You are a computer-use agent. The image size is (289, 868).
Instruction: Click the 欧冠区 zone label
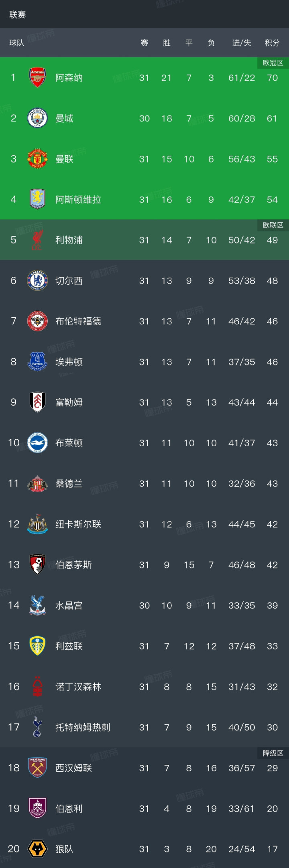(x=273, y=63)
